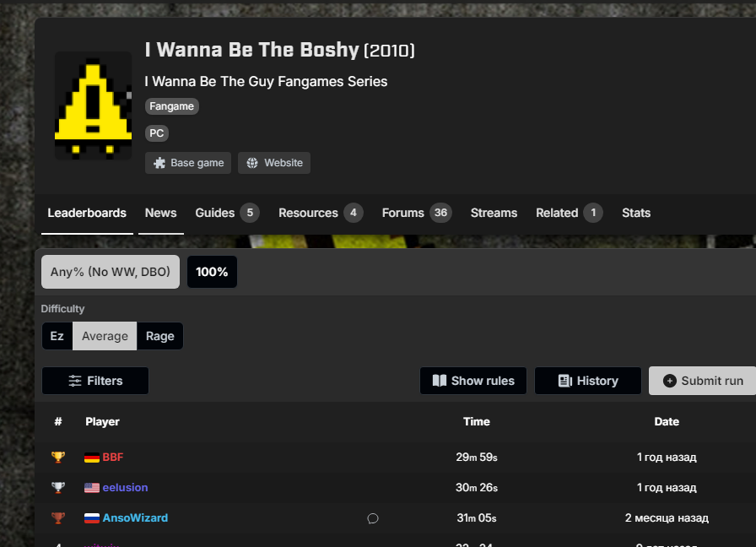Click '1 год назад' in BBF row
The width and height of the screenshot is (756, 547).
[667, 457]
